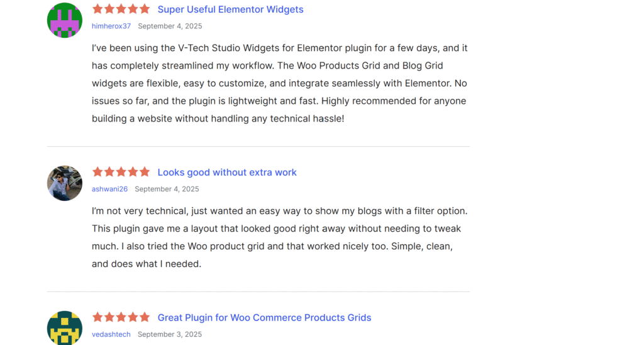Click first star in himherox37's rating
644x345 pixels.
[97, 9]
